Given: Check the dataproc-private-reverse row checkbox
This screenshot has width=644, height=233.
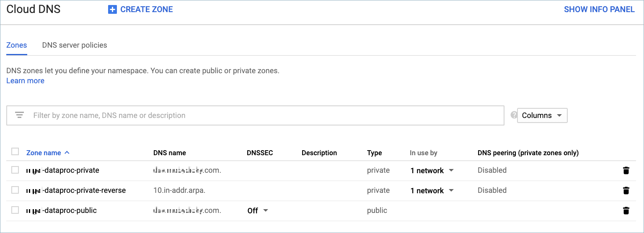Looking at the screenshot, I should tap(15, 190).
